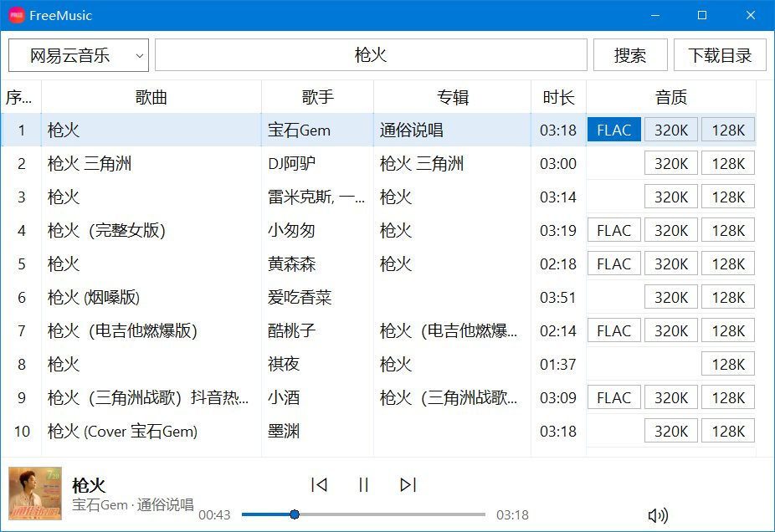Minimize the FreeMusic window

pyautogui.click(x=655, y=15)
